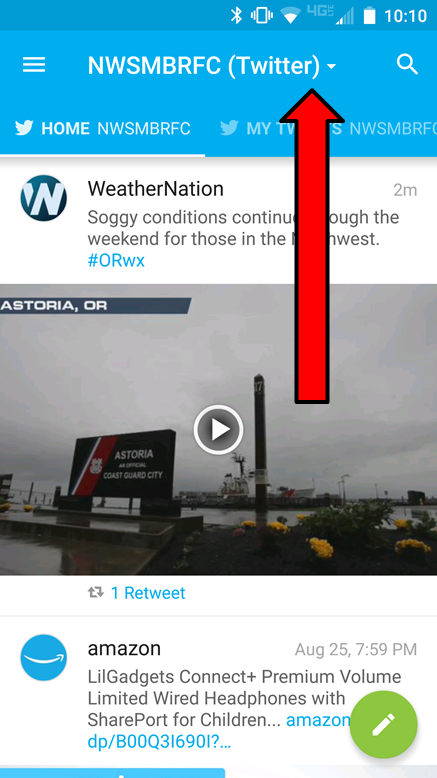Tap the search magnifier icon
This screenshot has height=778, width=437.
[x=408, y=65]
